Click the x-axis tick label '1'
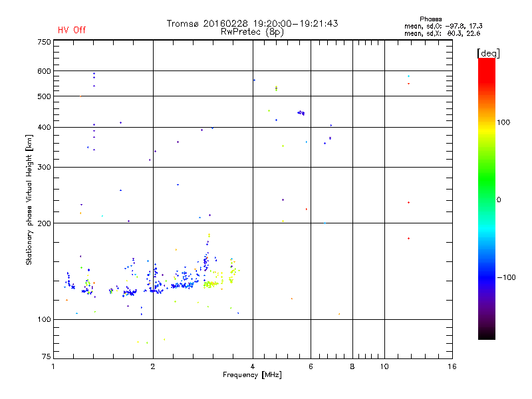Viewport: 532px width, 399px height. (53, 366)
